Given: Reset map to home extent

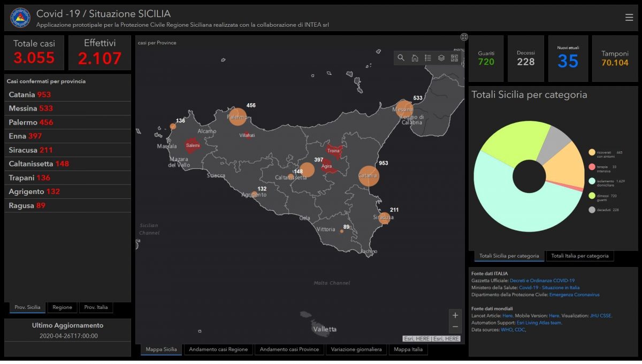Looking at the screenshot, I should tap(415, 58).
